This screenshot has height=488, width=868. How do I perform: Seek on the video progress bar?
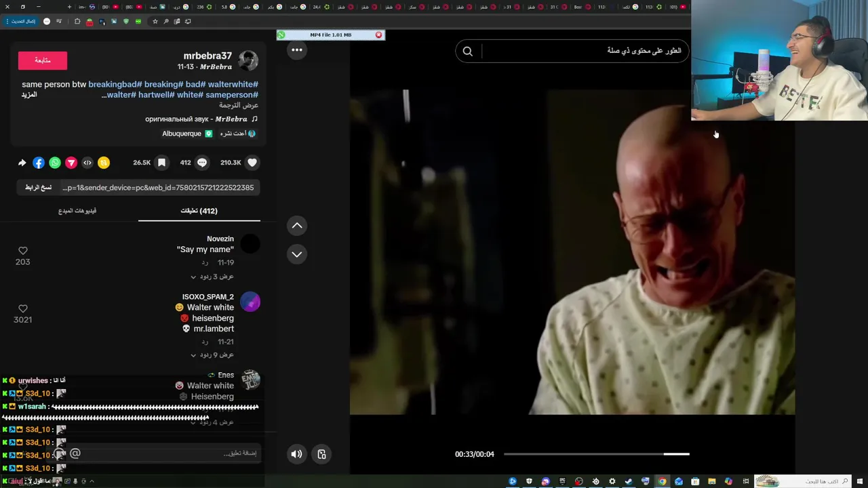596,454
